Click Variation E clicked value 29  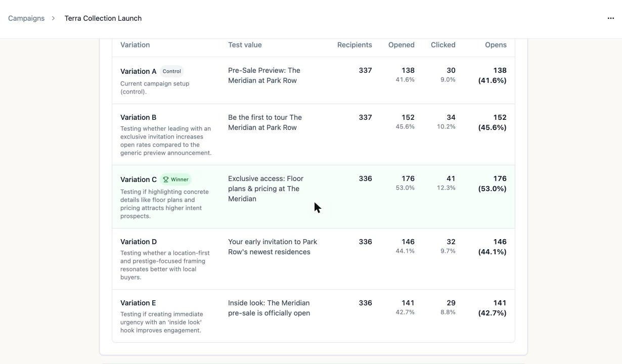(451, 303)
